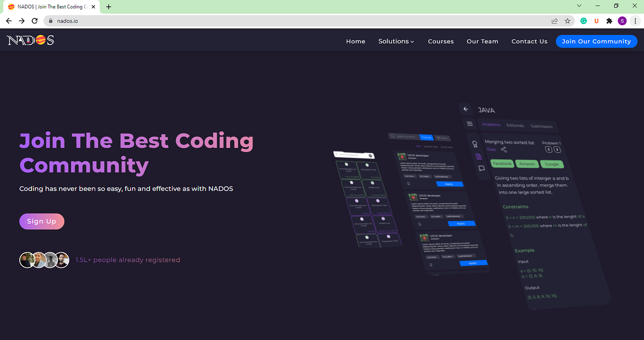Open the chat bubble icon in the sidebar
Image resolution: width=644 pixels, height=340 pixels.
(x=481, y=168)
